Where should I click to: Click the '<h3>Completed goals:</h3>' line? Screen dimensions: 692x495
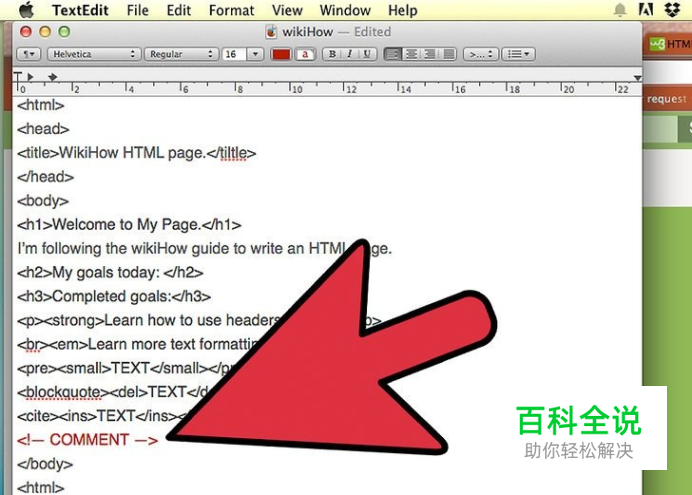coord(114,296)
